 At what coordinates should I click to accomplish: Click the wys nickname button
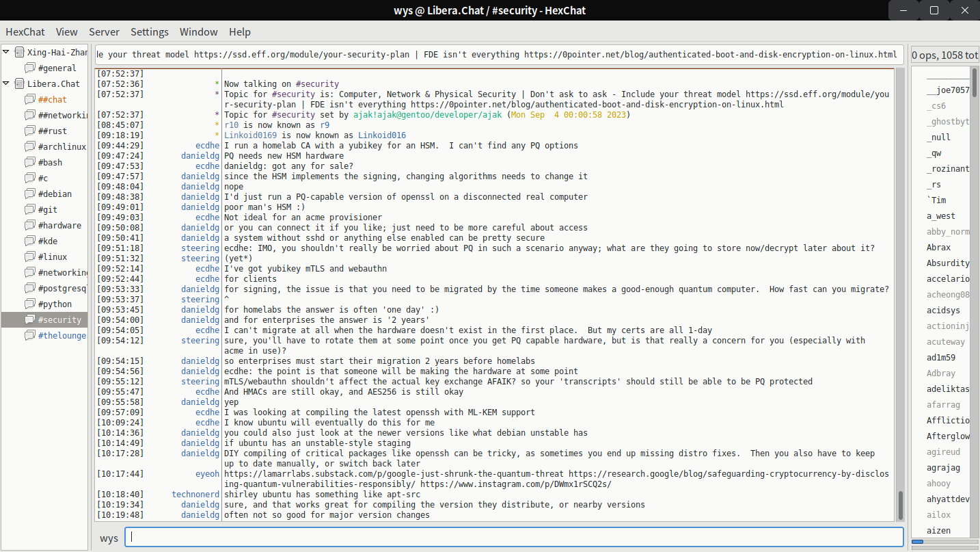click(109, 538)
